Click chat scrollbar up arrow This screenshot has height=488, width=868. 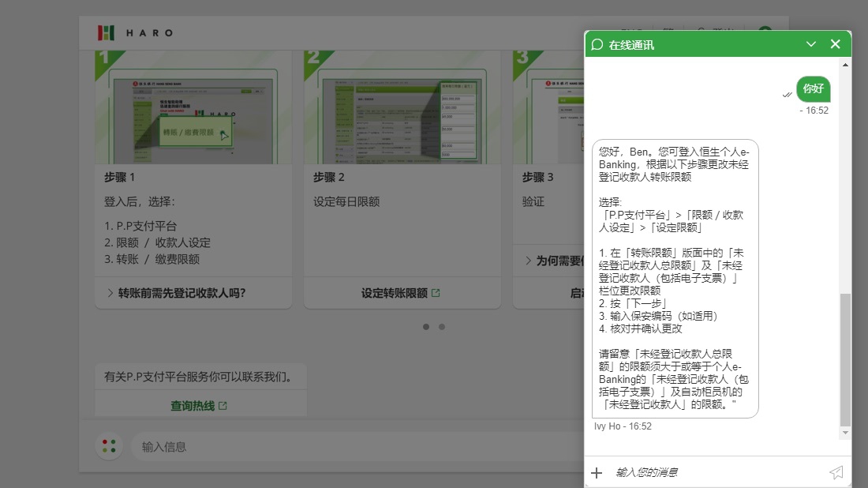845,65
